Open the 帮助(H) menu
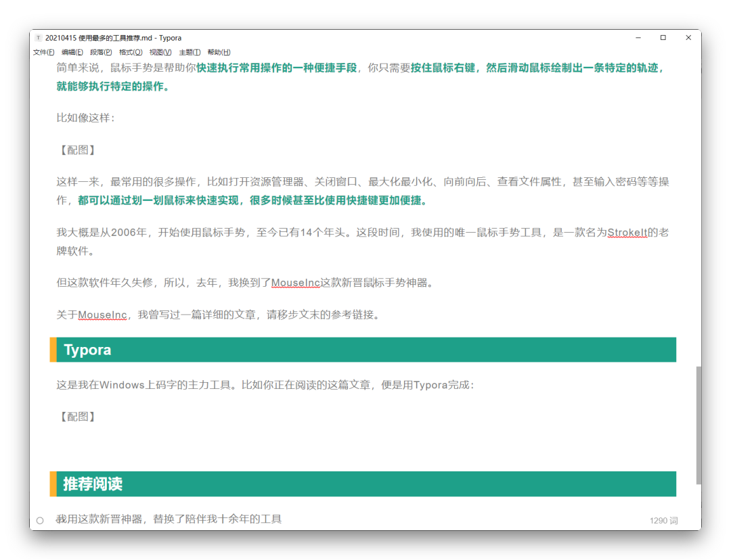Viewport: 731px width, 560px height. coord(219,52)
